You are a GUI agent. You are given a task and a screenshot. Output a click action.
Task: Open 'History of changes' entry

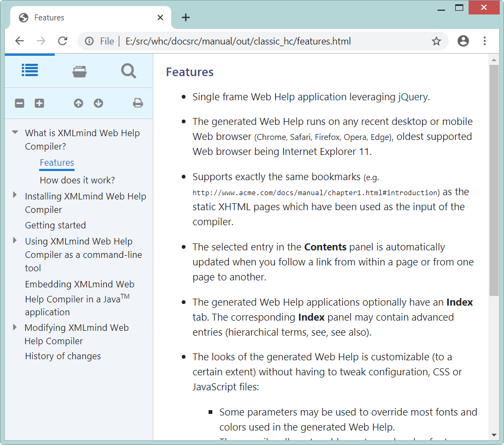point(63,356)
